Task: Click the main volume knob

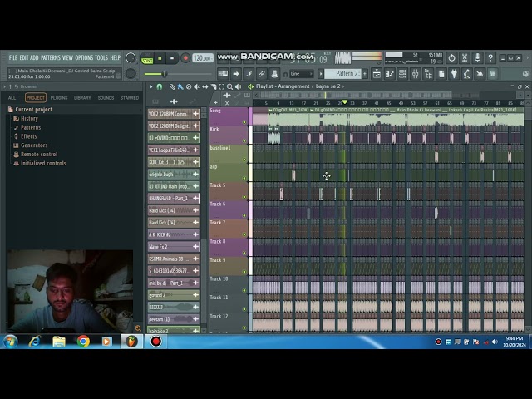Action: (131, 58)
